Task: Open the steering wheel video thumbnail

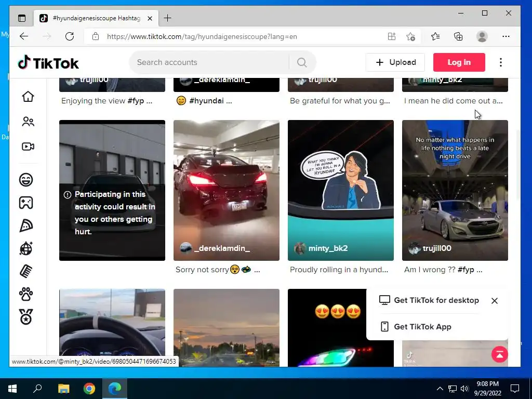Action: pos(112,327)
